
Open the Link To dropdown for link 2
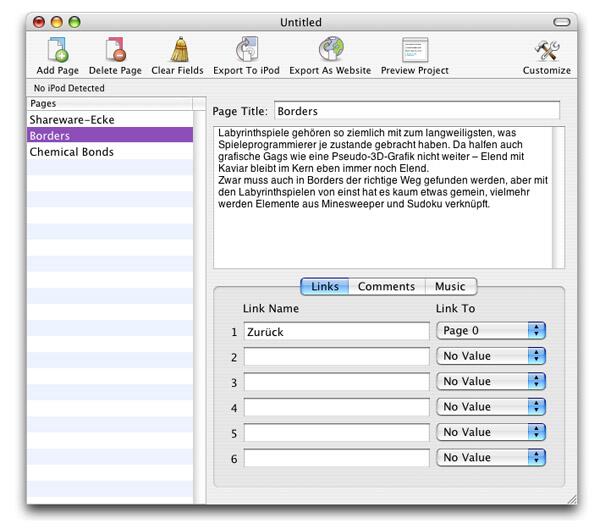pyautogui.click(x=491, y=356)
